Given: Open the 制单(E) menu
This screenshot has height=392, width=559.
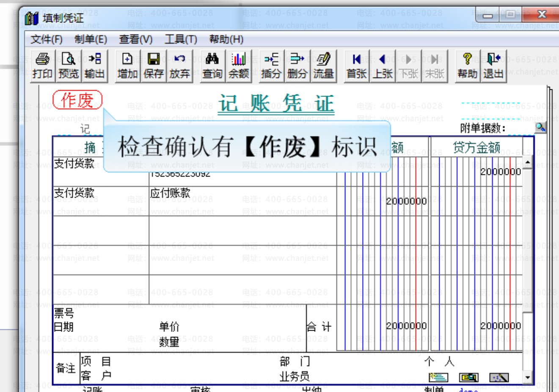Looking at the screenshot, I should tap(91, 39).
